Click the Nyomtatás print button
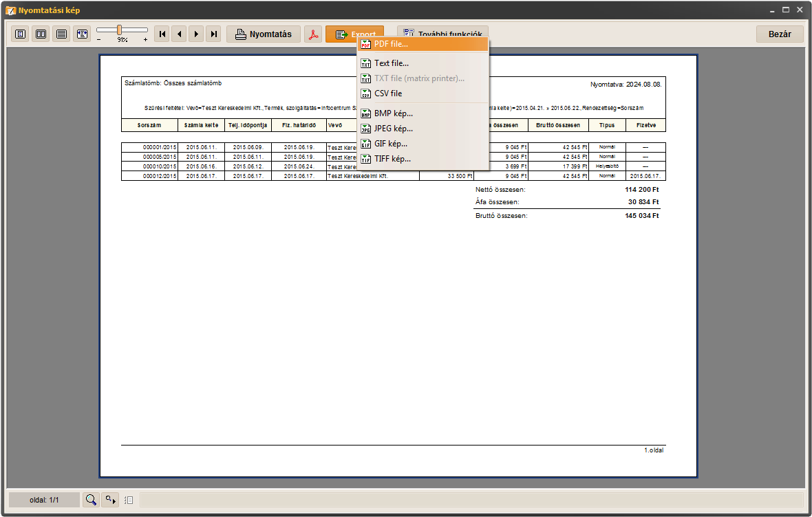The height and width of the screenshot is (517, 812). click(x=264, y=34)
